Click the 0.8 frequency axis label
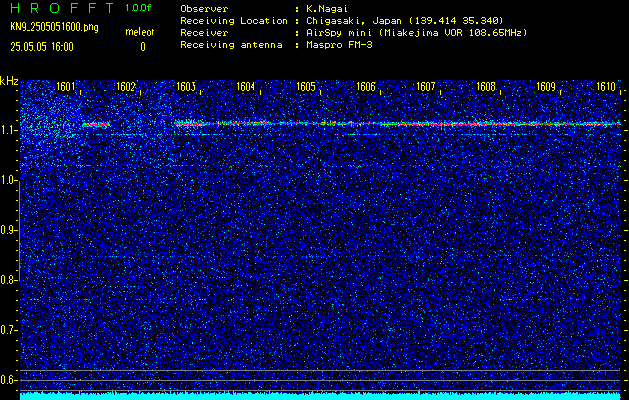 8,280
